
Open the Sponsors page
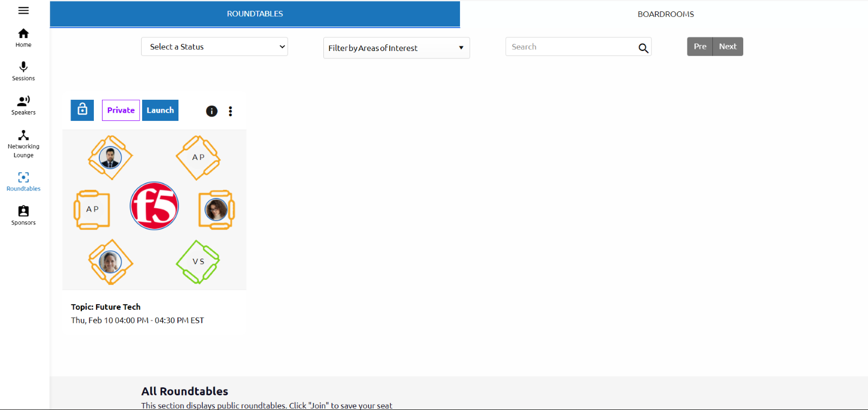click(23, 215)
